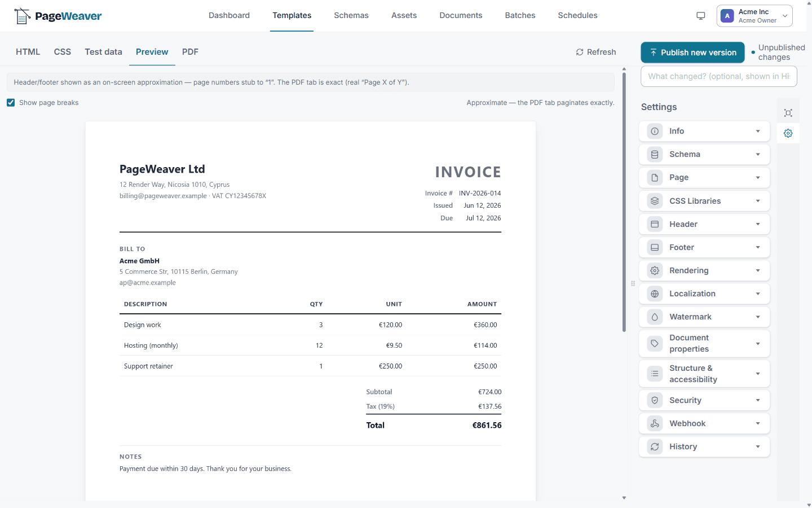Click the Webhook icon
Screen dimensions: 812x508
[x=655, y=423]
